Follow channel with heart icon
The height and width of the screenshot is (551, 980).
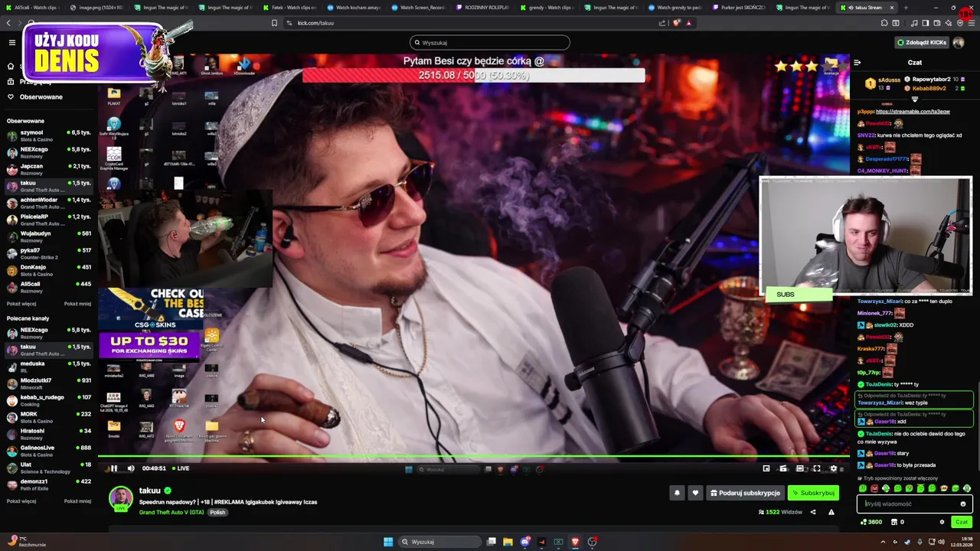click(695, 493)
